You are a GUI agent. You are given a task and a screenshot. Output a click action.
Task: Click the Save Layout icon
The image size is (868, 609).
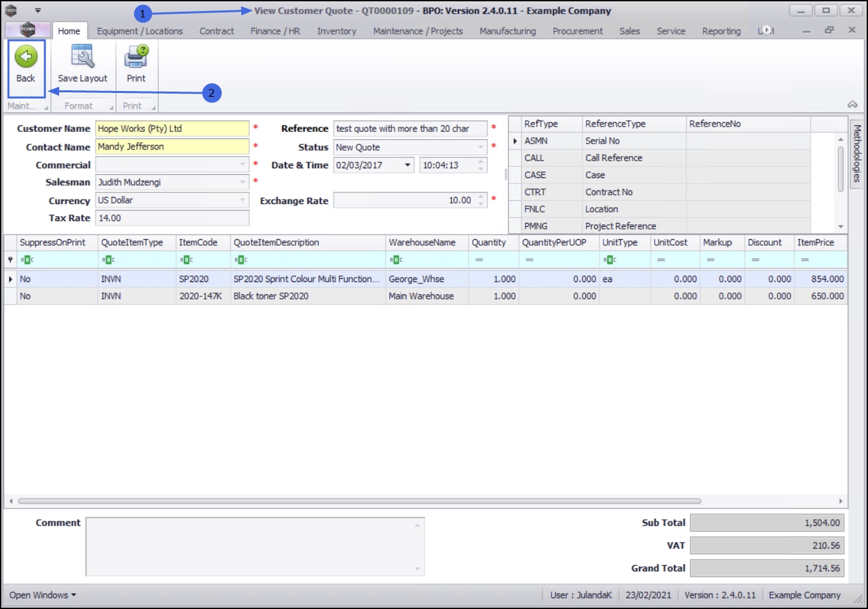(83, 57)
